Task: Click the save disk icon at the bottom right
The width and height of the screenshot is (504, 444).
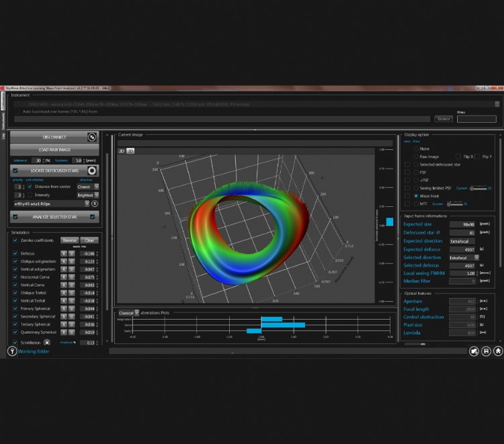Action: [486, 351]
